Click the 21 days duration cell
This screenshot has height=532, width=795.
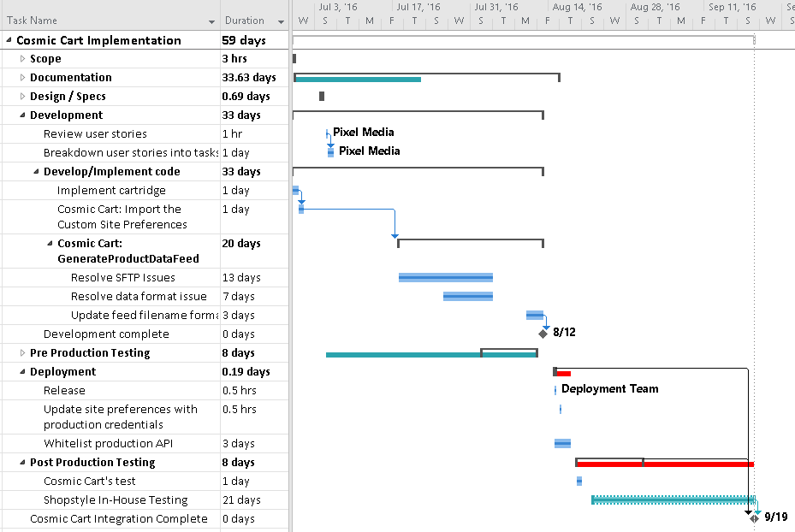(x=254, y=500)
